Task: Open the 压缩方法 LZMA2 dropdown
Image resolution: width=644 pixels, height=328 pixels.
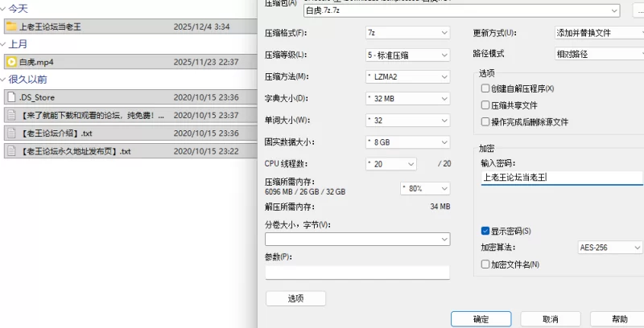Action: [408, 76]
